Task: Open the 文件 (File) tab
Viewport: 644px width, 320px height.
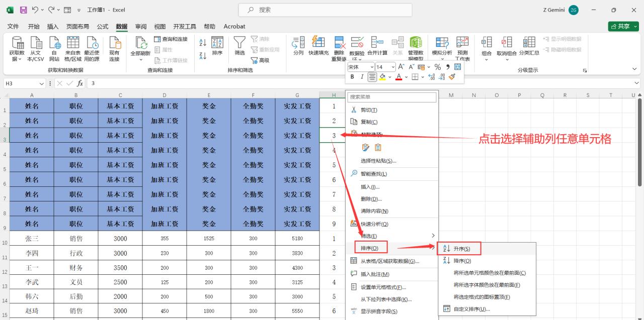Action: click(x=13, y=26)
